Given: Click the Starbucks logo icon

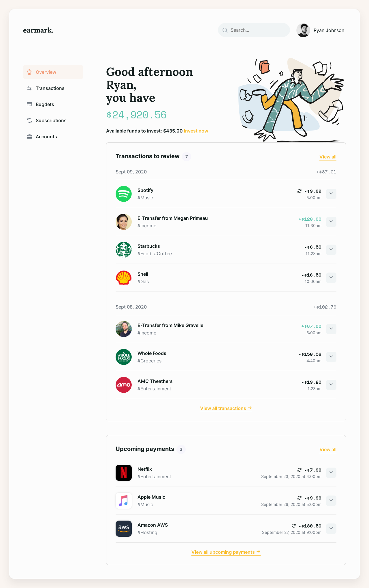Looking at the screenshot, I should coord(124,250).
